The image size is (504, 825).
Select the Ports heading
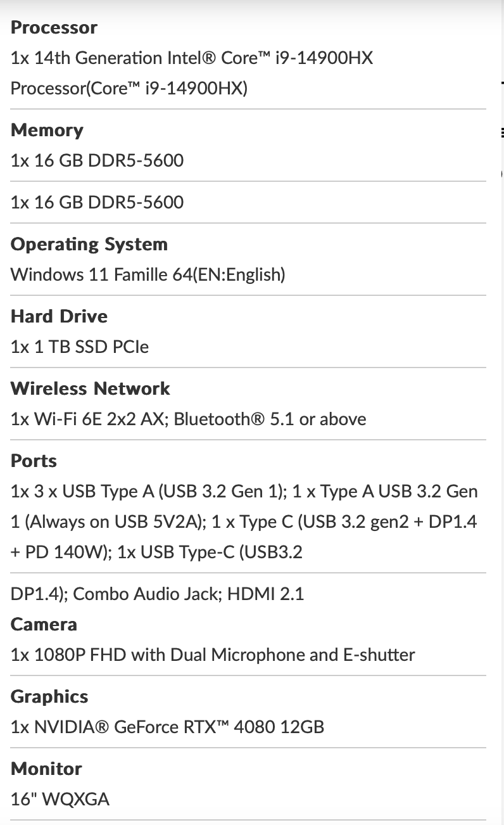click(34, 461)
